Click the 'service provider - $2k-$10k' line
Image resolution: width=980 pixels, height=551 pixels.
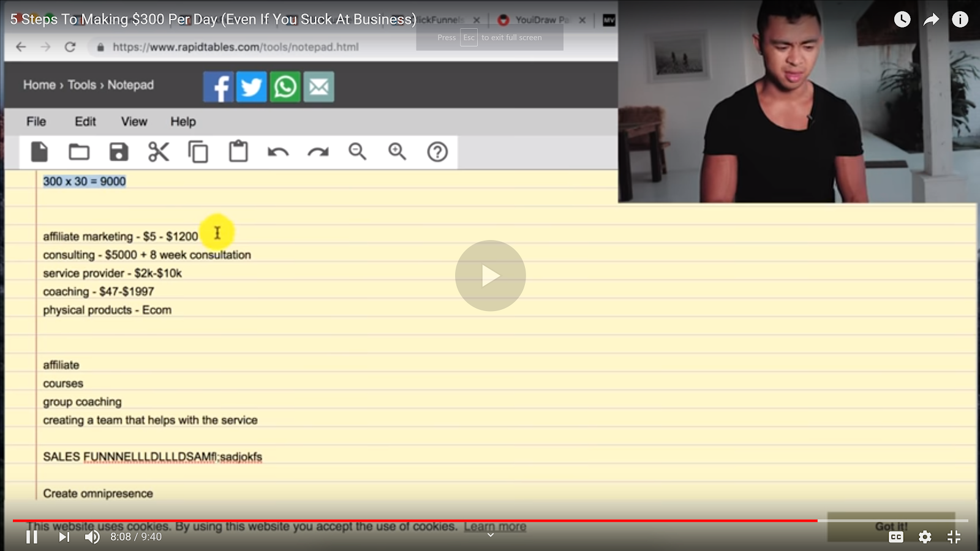coord(112,273)
